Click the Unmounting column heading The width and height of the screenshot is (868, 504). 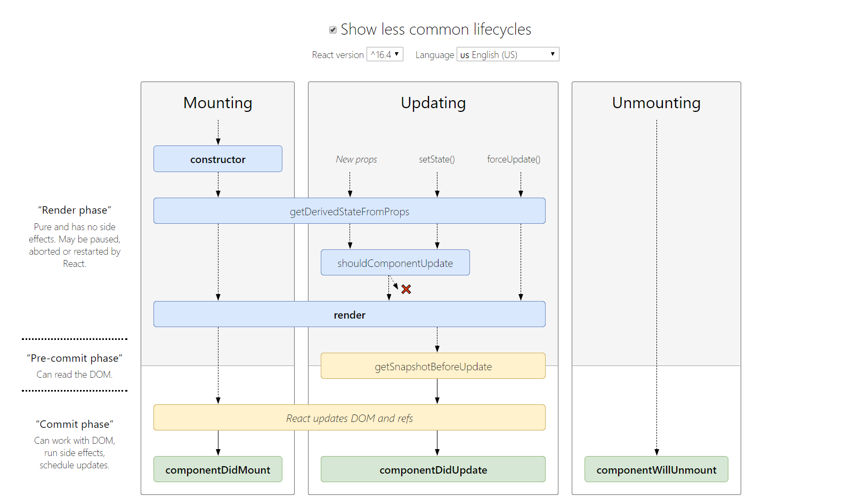pyautogui.click(x=656, y=103)
